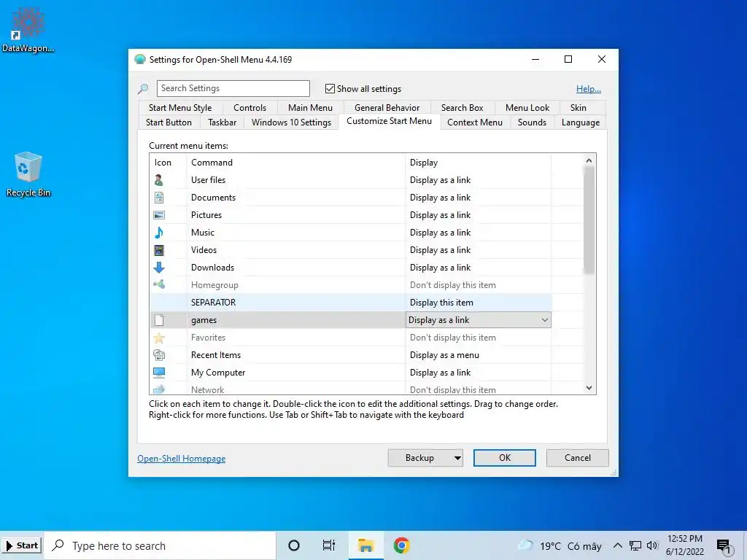The width and height of the screenshot is (747, 560).
Task: Switch to the Start Menu Style tab
Action: pos(180,108)
